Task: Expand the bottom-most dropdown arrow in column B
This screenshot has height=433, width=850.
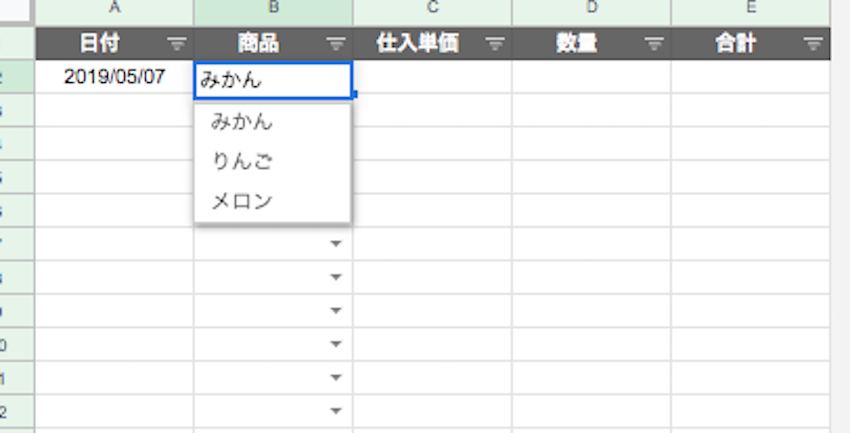Action: [x=336, y=411]
